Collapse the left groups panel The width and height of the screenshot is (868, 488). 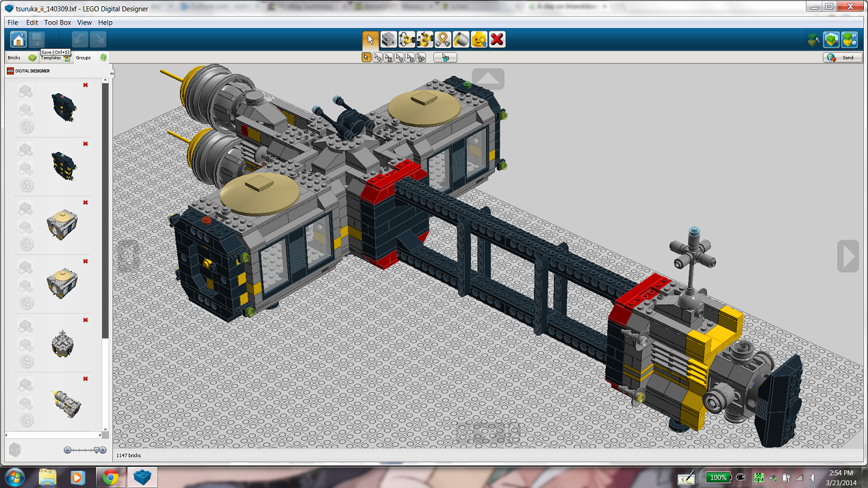click(112, 73)
